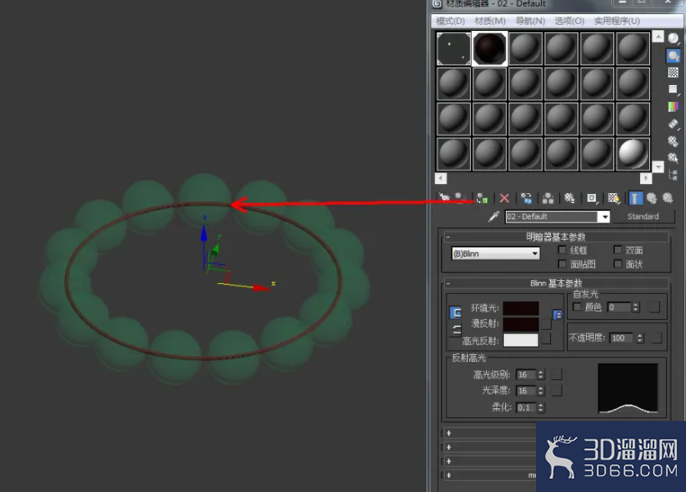Viewport: 686px width, 492px height.
Task: Click the Make Preview icon
Action: (673, 124)
